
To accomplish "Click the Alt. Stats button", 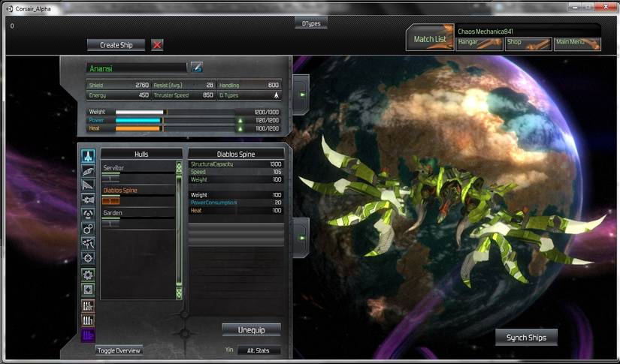I will click(x=259, y=350).
